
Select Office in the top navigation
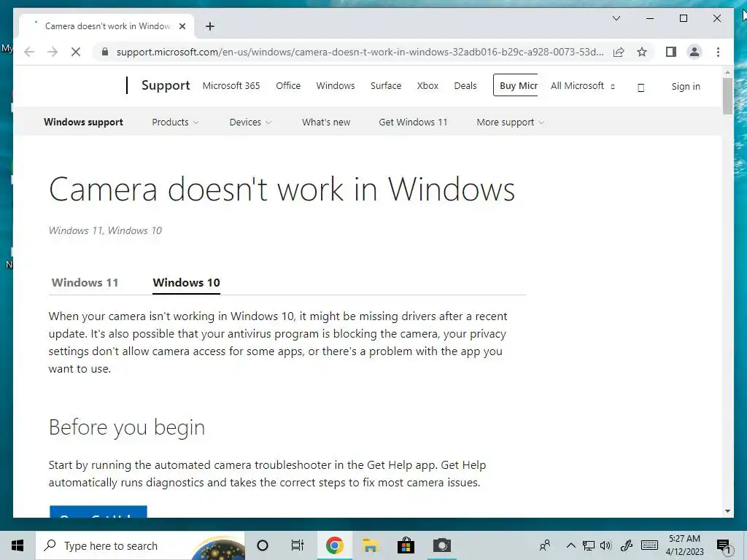288,86
